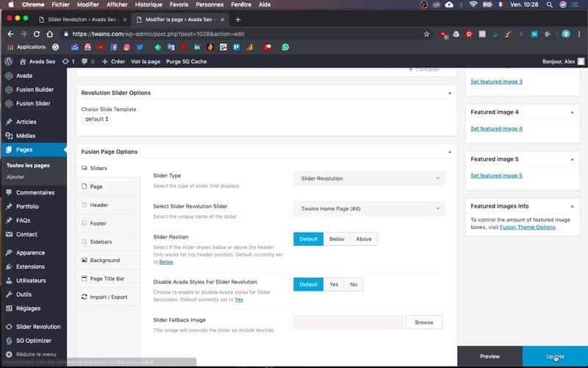Click Set featured image 4 link
Image resolution: width=588 pixels, height=368 pixels.
point(496,128)
